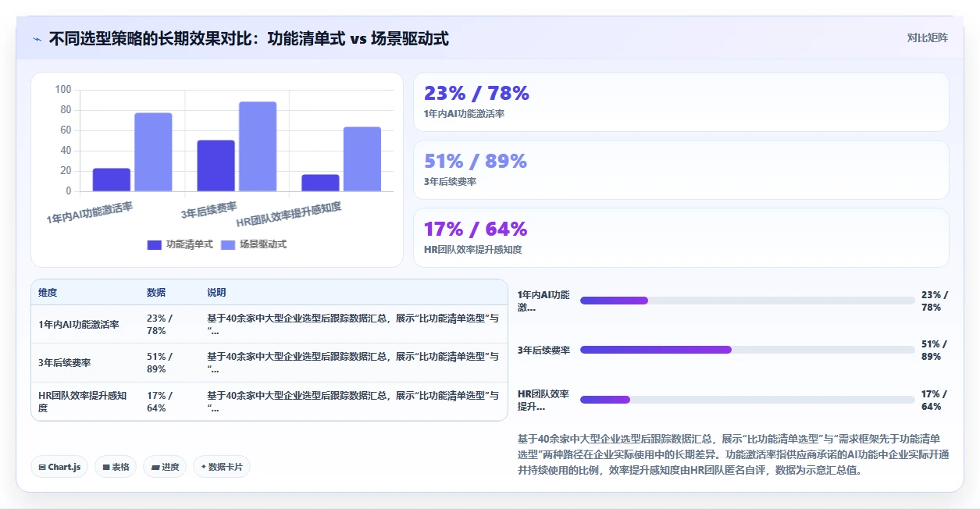The image size is (980, 509).
Task: Click the 3年后续费率 progress bar
Action: coord(747,350)
